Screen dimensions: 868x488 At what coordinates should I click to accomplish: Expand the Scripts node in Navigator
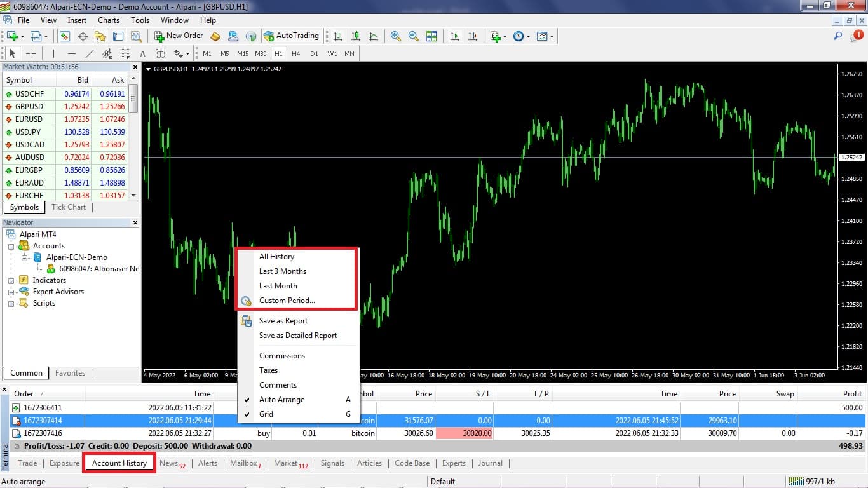(x=11, y=303)
